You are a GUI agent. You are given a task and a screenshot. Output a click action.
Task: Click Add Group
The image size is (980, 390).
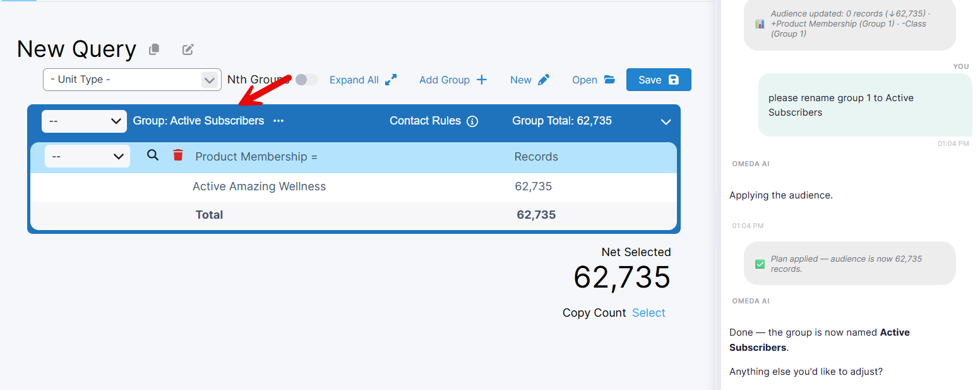445,80
